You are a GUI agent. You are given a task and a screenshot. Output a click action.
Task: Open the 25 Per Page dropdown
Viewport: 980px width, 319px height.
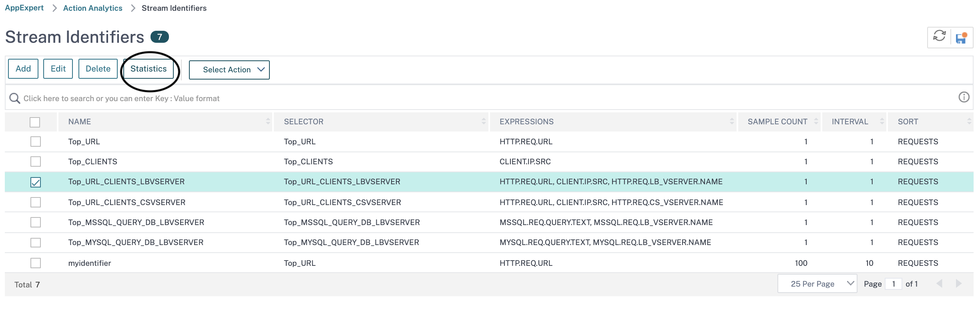point(817,284)
